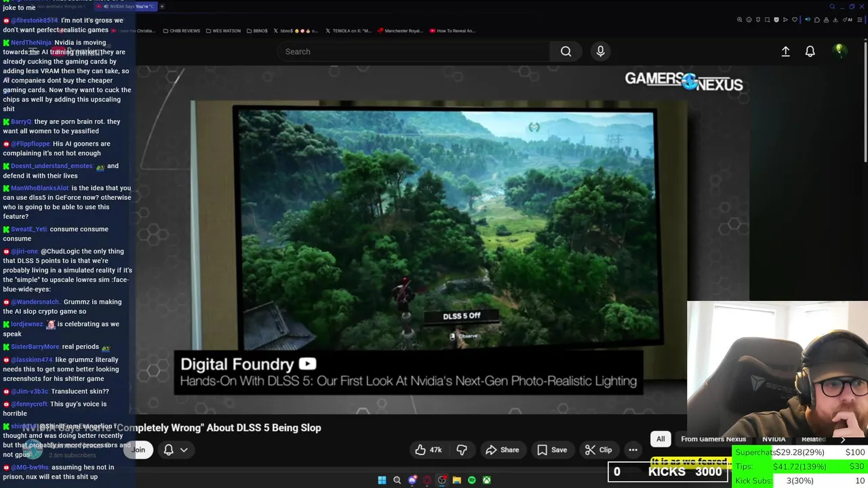Click the emoji face toolbar icon

tap(749, 20)
